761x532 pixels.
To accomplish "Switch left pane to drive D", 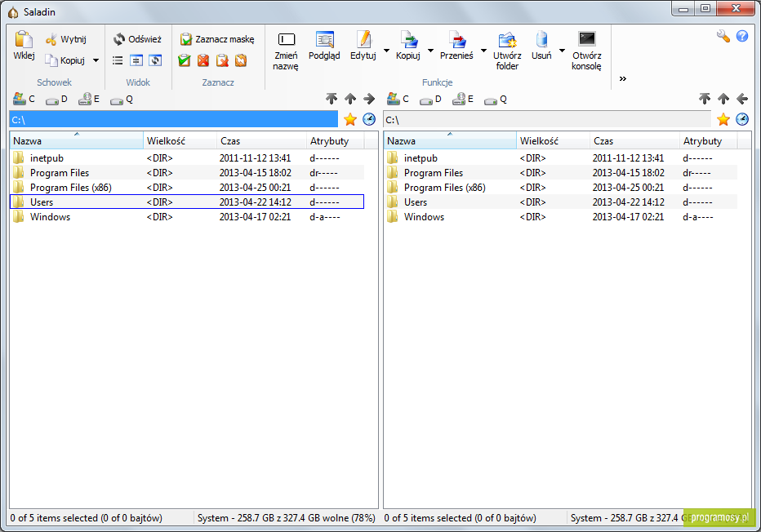I will point(56,100).
